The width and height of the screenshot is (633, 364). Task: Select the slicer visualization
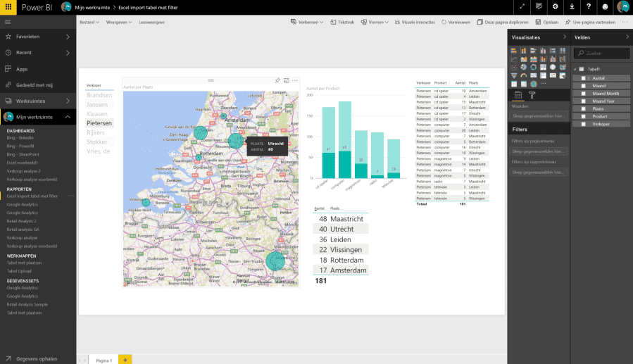tap(563, 75)
